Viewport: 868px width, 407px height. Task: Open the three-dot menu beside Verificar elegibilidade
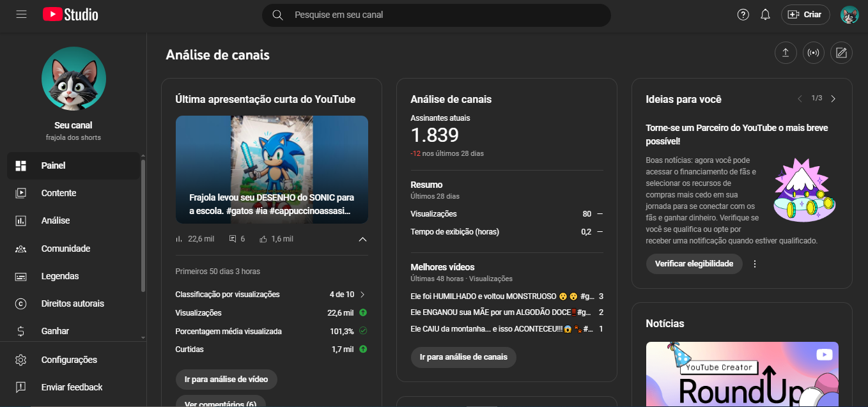(755, 264)
